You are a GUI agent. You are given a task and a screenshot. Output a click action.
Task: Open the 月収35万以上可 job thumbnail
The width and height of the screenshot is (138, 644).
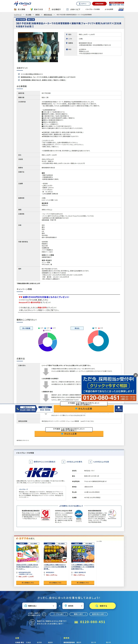(28, 554)
